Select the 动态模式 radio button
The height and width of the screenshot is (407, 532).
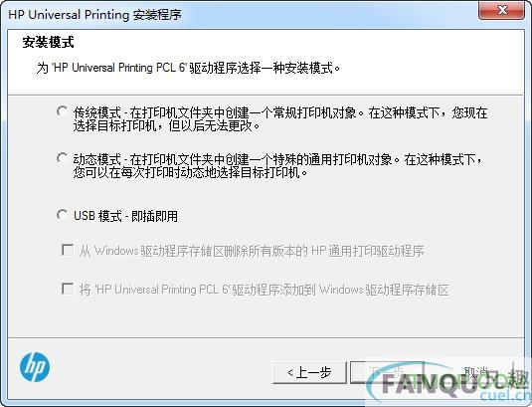[x=62, y=158]
